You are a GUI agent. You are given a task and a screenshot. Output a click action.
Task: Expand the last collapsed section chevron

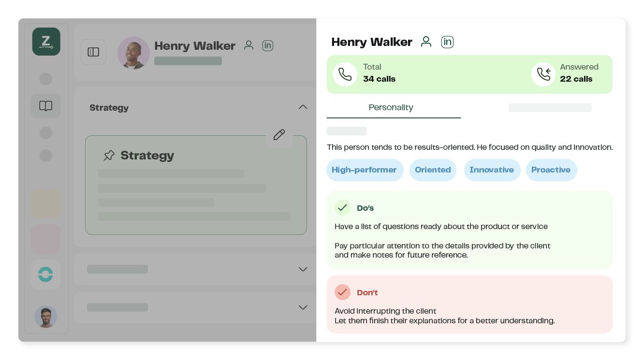pos(303,307)
